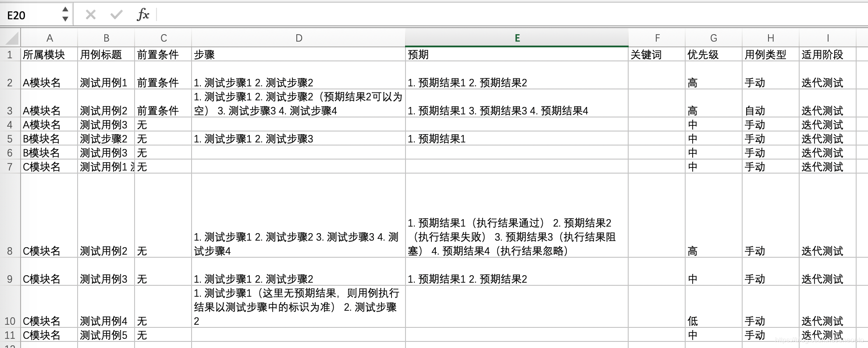Click the 测试用例5 cell in row 11
Screen dimensions: 868x348
pyautogui.click(x=106, y=335)
